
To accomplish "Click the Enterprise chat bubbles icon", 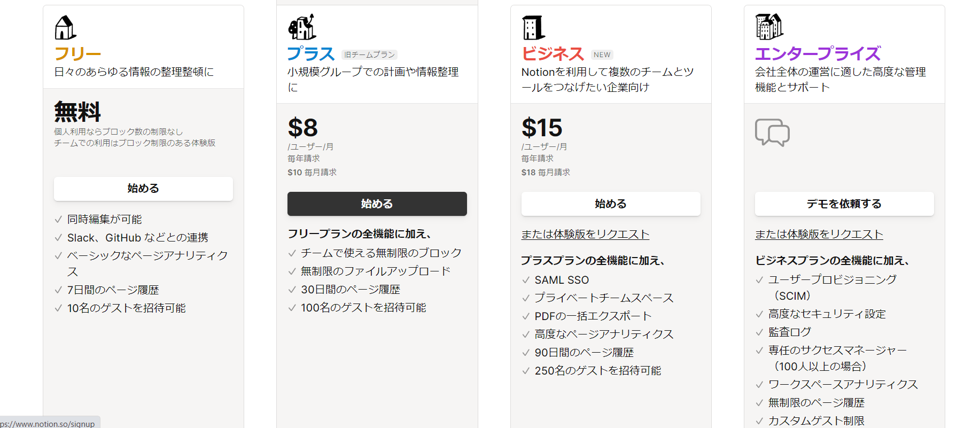I will pyautogui.click(x=772, y=133).
